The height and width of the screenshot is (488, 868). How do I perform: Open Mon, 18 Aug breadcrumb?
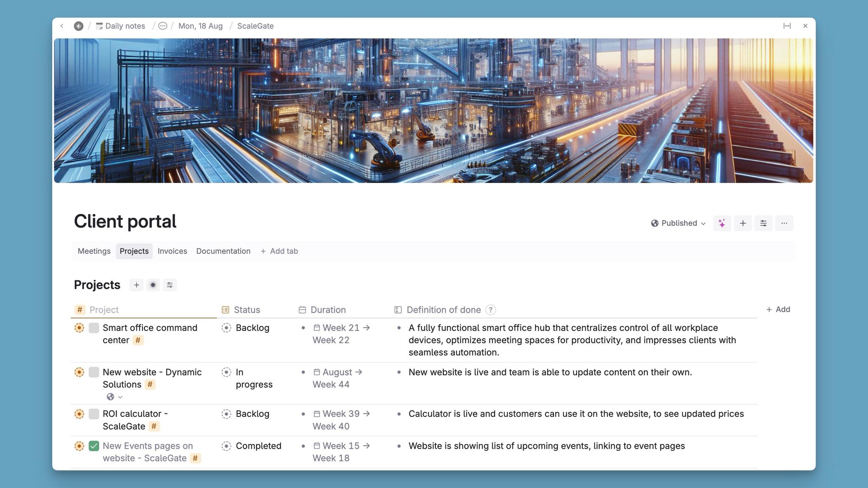pyautogui.click(x=200, y=26)
